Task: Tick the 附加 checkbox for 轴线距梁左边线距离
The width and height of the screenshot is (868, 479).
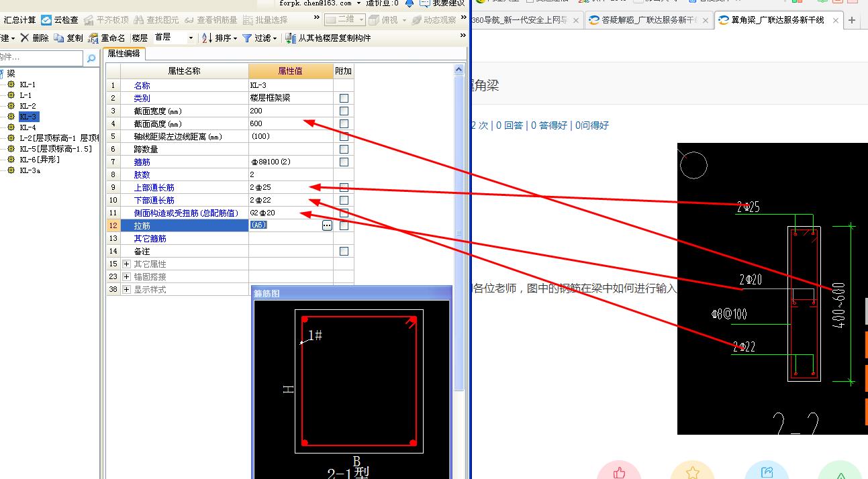Action: 344,136
